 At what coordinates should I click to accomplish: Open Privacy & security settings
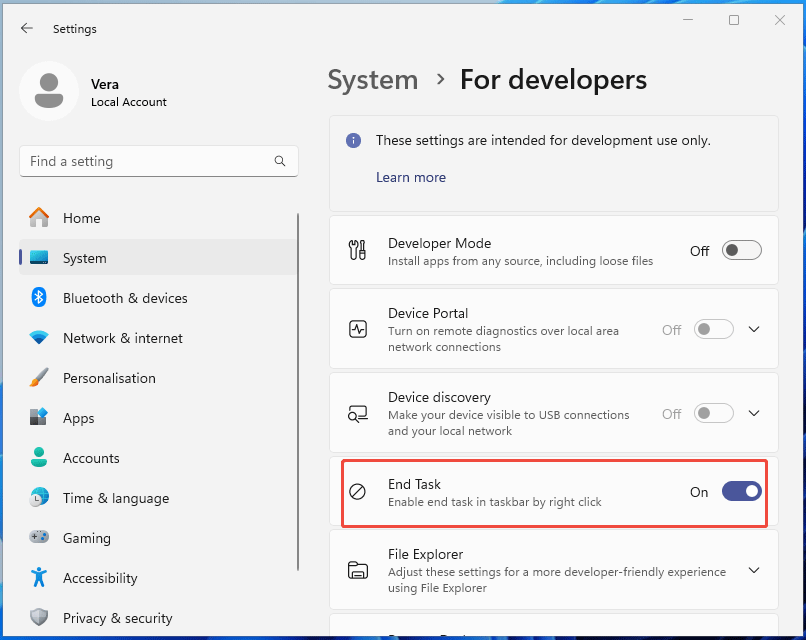(105, 618)
